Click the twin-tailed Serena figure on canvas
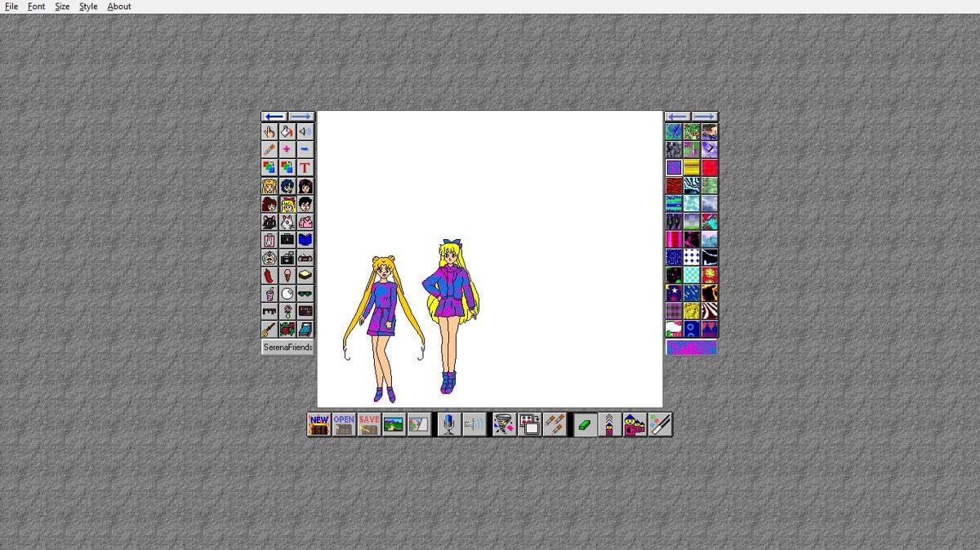980x550 pixels. [384, 329]
